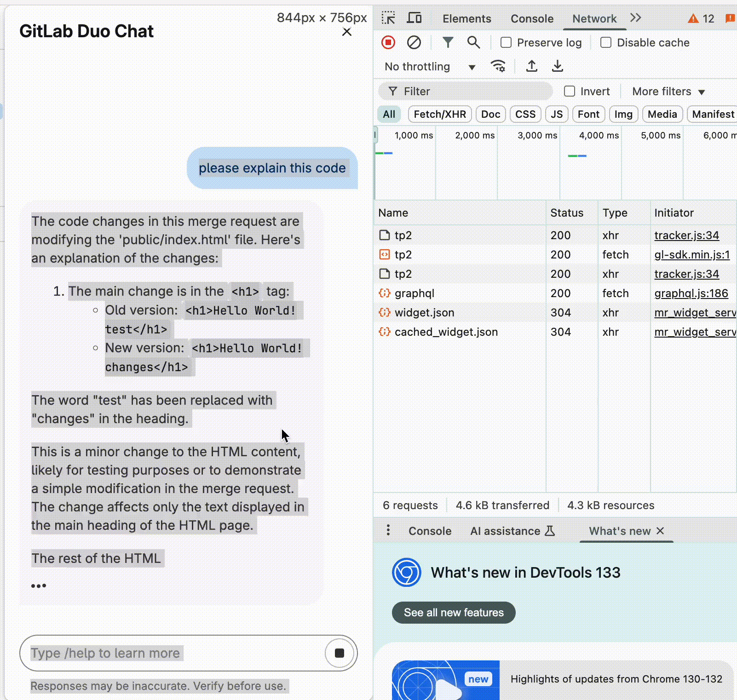Click the Chrome DevTools logo
Image resolution: width=737 pixels, height=700 pixels.
(x=407, y=572)
